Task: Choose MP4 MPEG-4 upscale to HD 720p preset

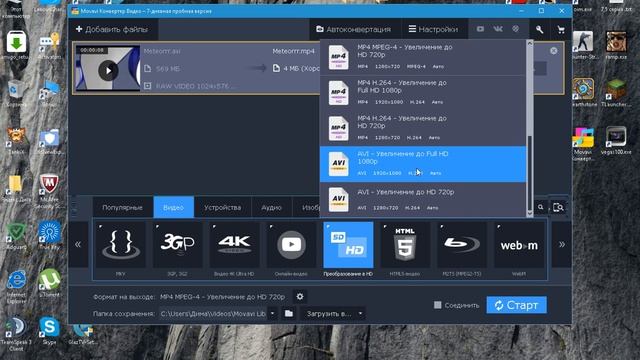Action: point(423,57)
